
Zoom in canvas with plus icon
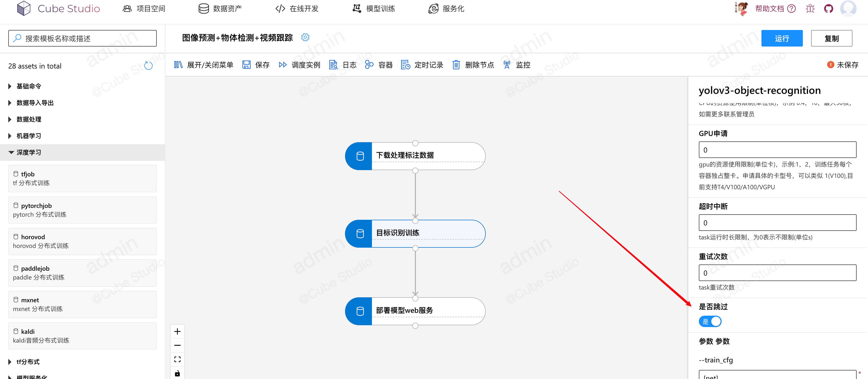pyautogui.click(x=177, y=331)
